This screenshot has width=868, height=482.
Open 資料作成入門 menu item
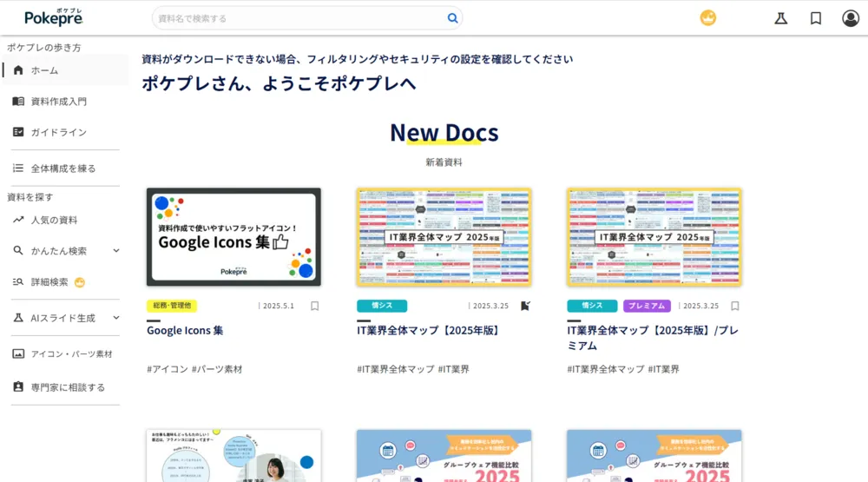coord(65,102)
